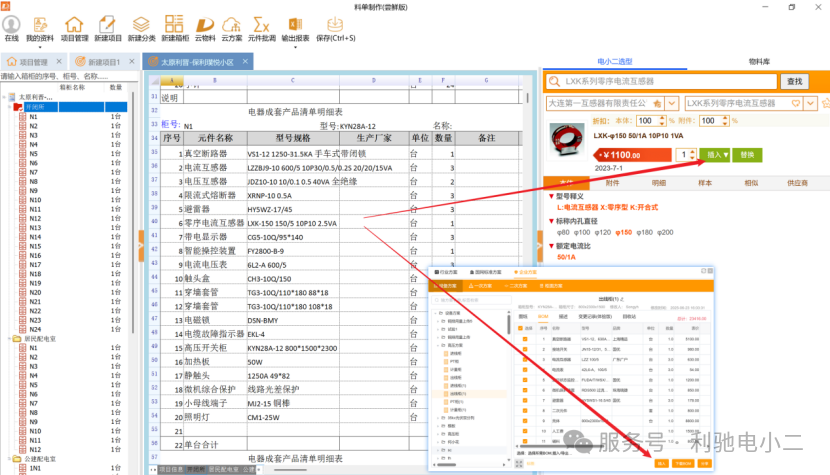Select the φ180 bore diameter option
The width and height of the screenshot is (830, 475).
tap(644, 232)
